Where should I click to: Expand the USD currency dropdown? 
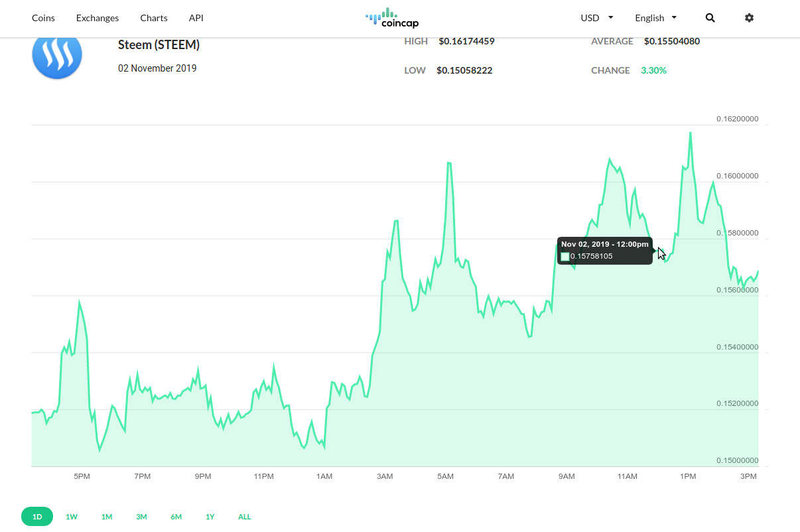click(x=597, y=18)
